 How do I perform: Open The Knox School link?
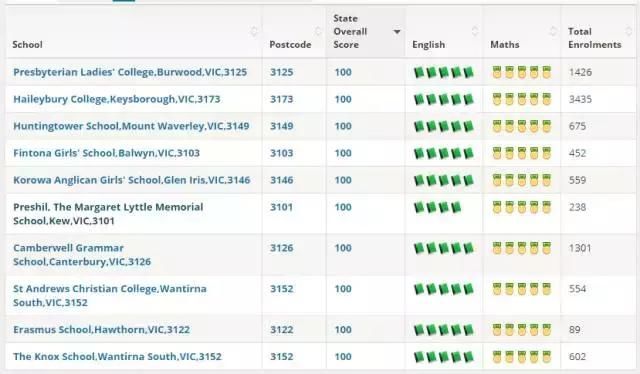click(x=117, y=356)
